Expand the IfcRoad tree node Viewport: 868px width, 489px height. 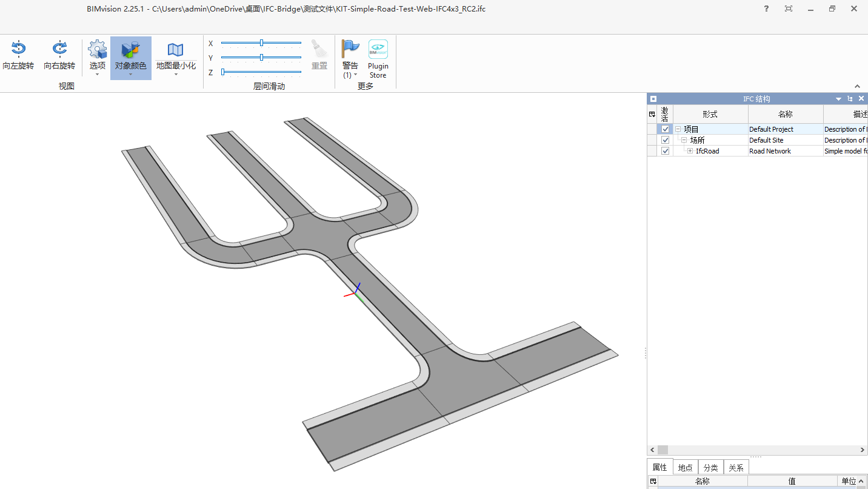pyautogui.click(x=690, y=151)
